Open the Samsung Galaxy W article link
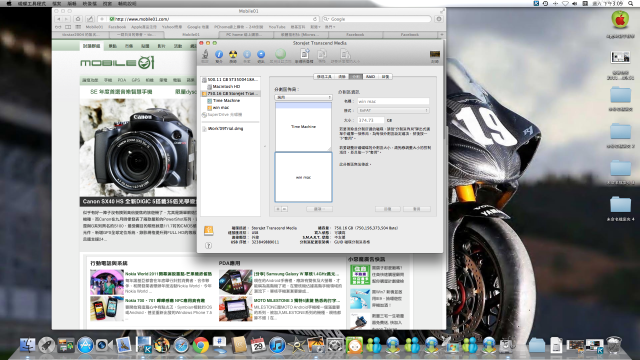The width and height of the screenshot is (640, 360). tap(296, 274)
